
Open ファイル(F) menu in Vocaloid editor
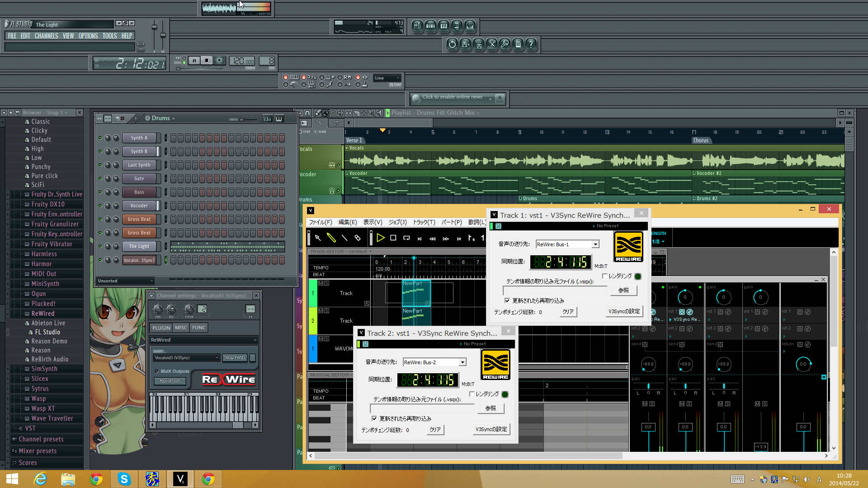(320, 222)
